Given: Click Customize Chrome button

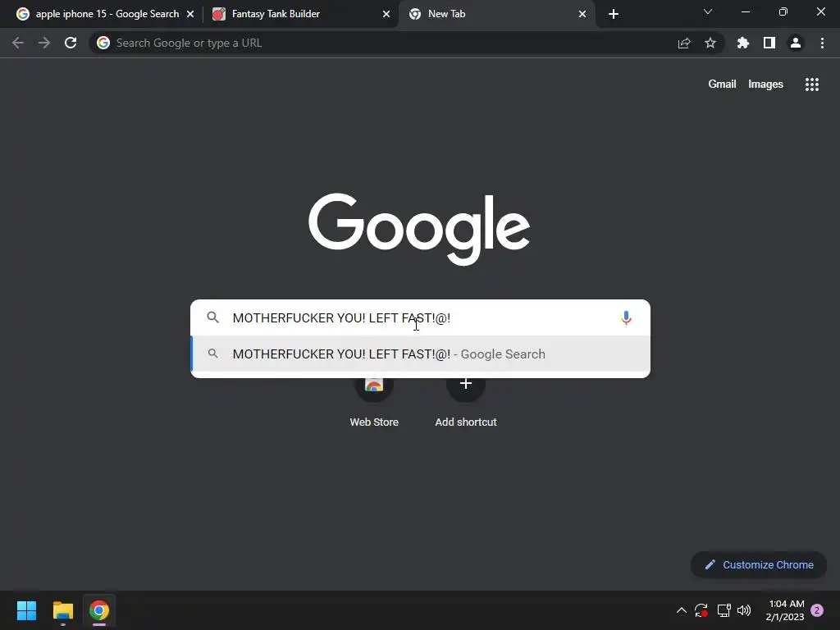Looking at the screenshot, I should (x=759, y=564).
